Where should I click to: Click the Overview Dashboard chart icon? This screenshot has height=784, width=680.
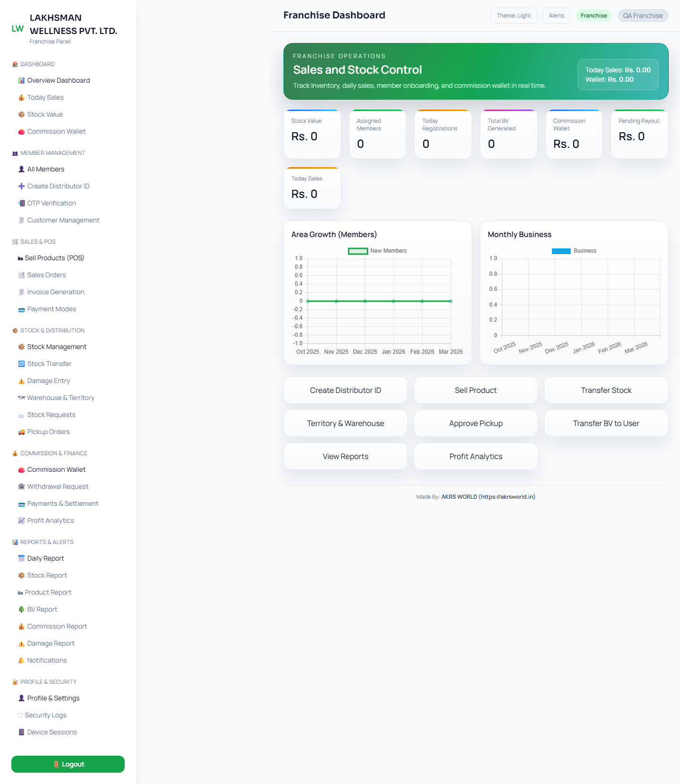click(21, 81)
